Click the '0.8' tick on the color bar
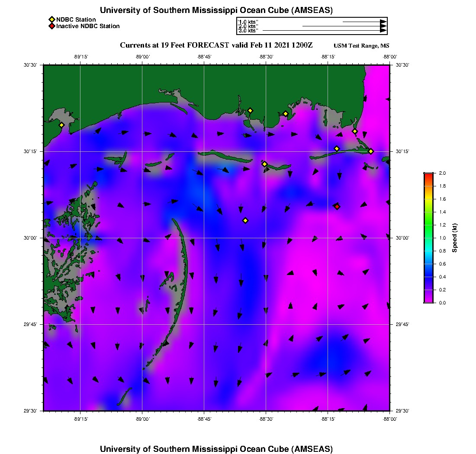 [442, 251]
